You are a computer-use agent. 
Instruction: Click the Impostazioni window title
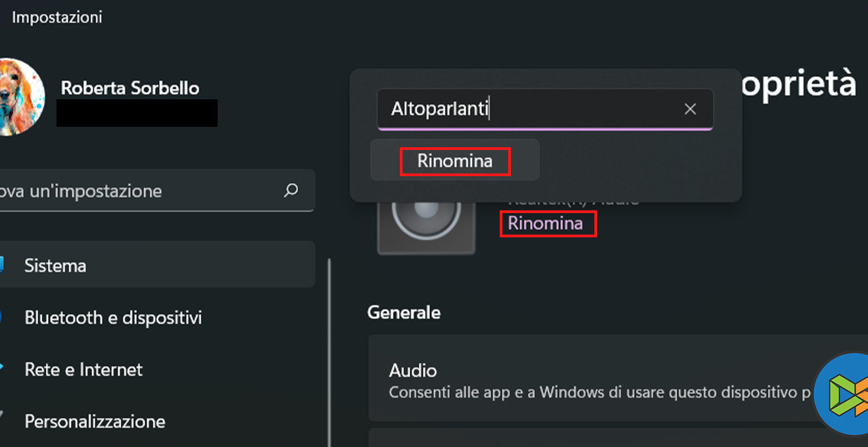coord(57,17)
